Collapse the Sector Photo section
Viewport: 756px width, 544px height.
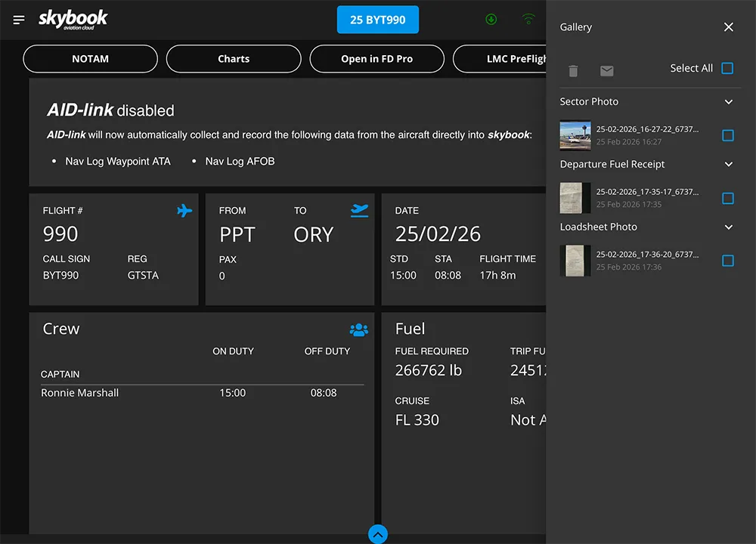pos(728,102)
